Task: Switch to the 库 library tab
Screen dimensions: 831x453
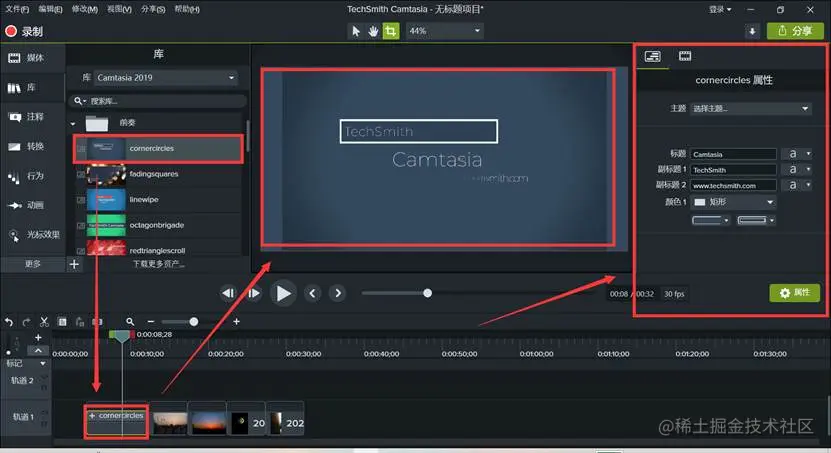Action: tap(33, 87)
